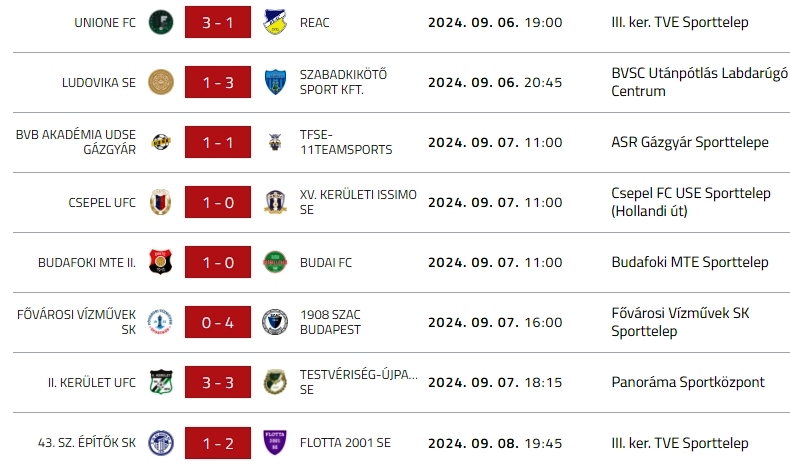790x466 pixels.
Task: Open the XV. Kerületi Issimo SE team link
Action: point(358,202)
